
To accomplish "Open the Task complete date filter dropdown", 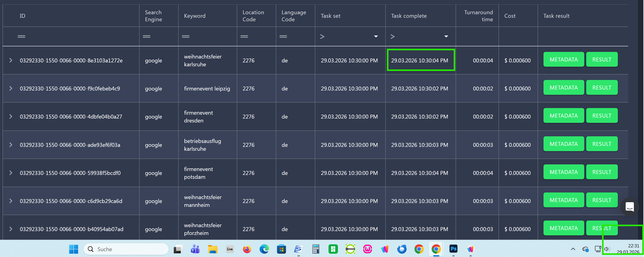I will [x=446, y=36].
